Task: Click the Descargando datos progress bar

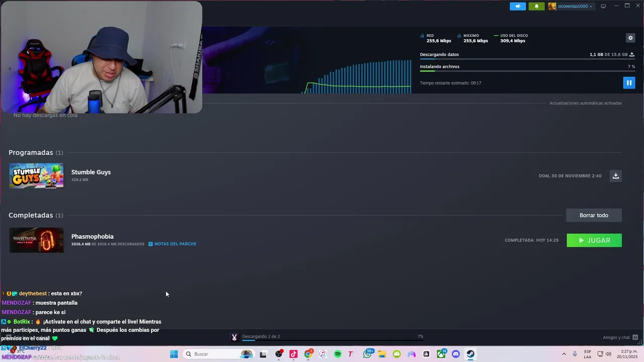Action: pyautogui.click(x=527, y=59)
